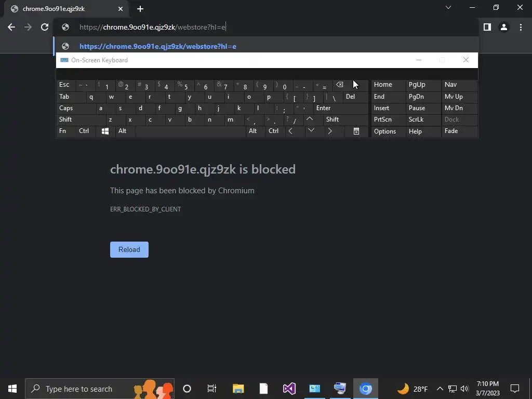Open File Explorer from taskbar
Image resolution: width=532 pixels, height=399 pixels.
point(238,389)
